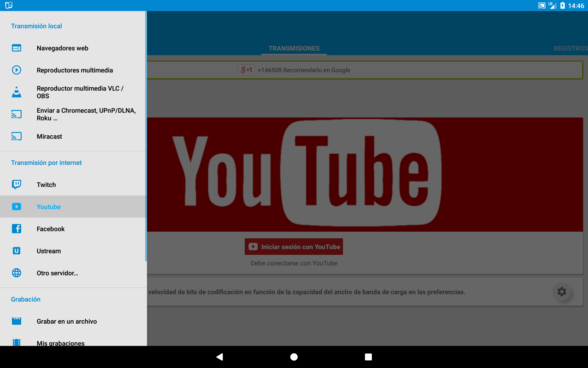Tap Transmisión local section header

[x=37, y=26]
